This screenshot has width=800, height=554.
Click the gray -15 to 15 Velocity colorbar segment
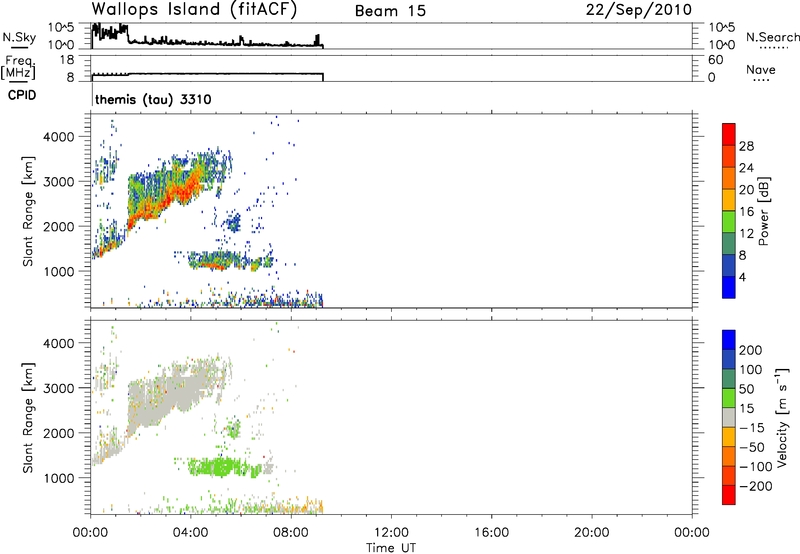729,417
